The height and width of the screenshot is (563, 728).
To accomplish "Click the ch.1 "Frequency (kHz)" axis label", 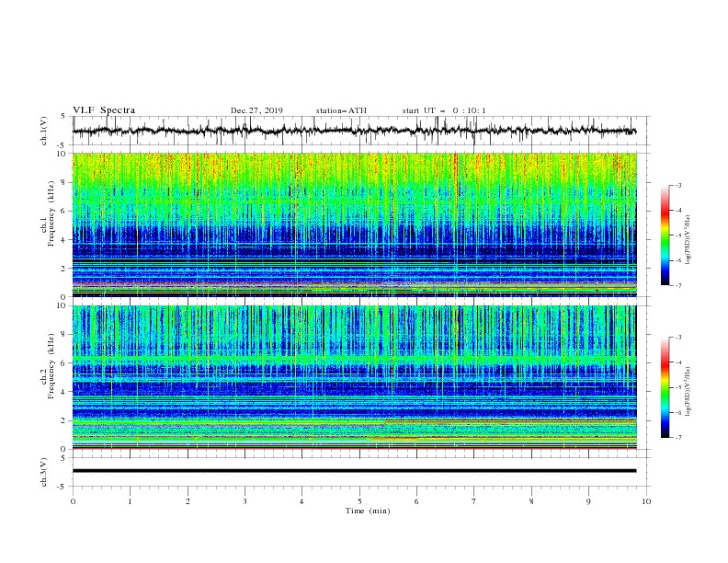I will [51, 213].
